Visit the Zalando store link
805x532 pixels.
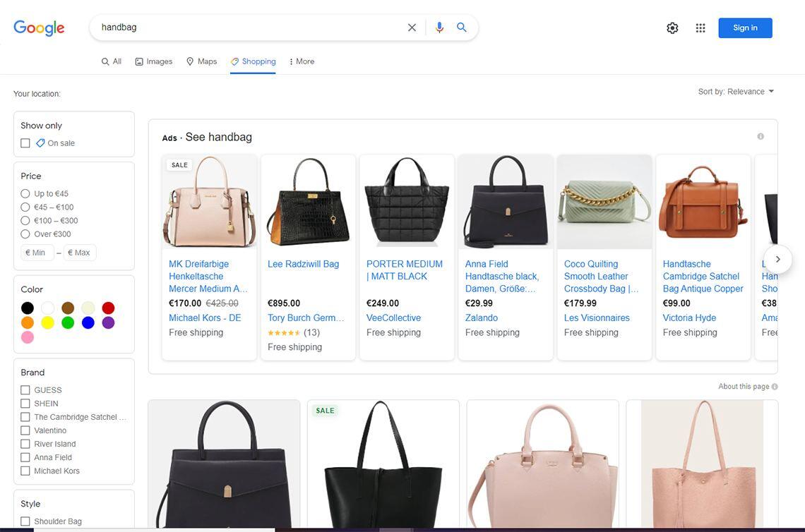click(x=482, y=318)
